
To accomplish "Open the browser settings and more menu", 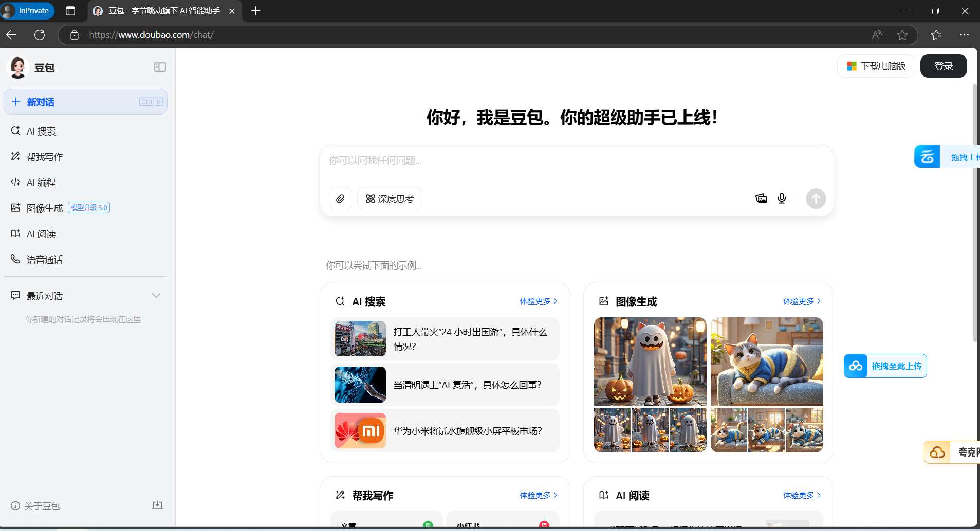I will (964, 35).
